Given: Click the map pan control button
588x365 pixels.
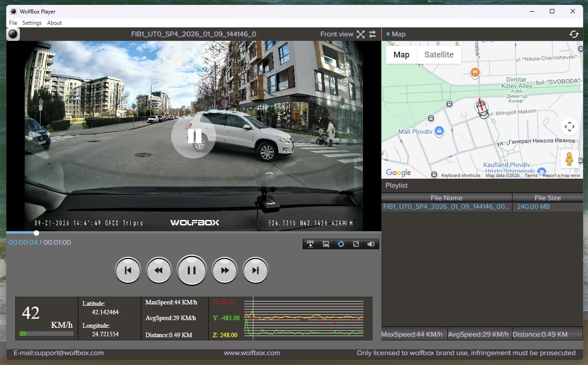Looking at the screenshot, I should click(x=569, y=127).
